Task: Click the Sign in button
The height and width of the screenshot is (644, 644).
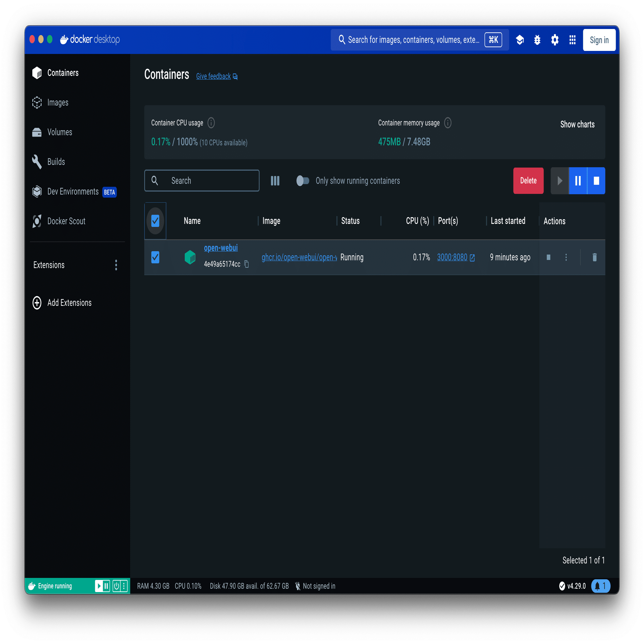Action: click(x=599, y=40)
